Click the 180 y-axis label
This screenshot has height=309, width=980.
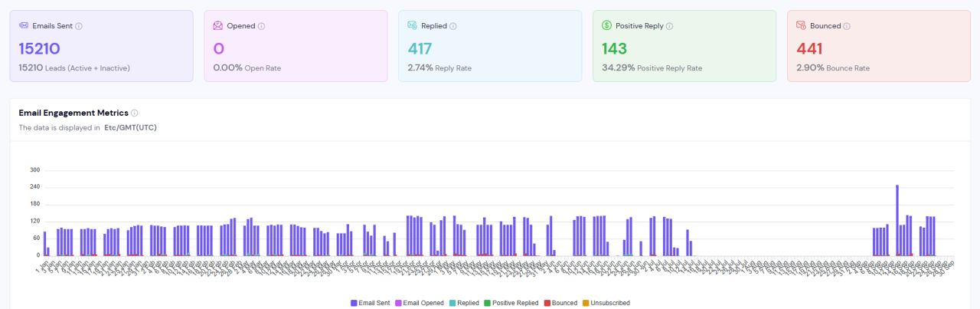point(34,204)
